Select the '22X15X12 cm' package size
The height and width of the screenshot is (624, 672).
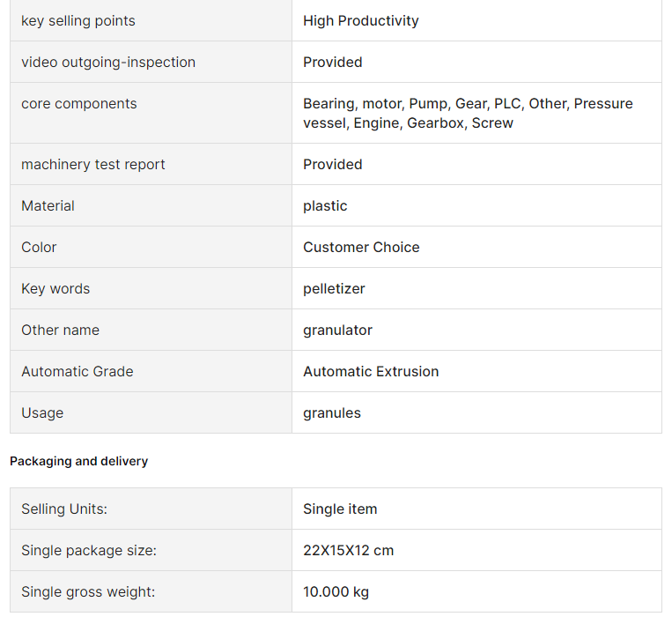(348, 550)
